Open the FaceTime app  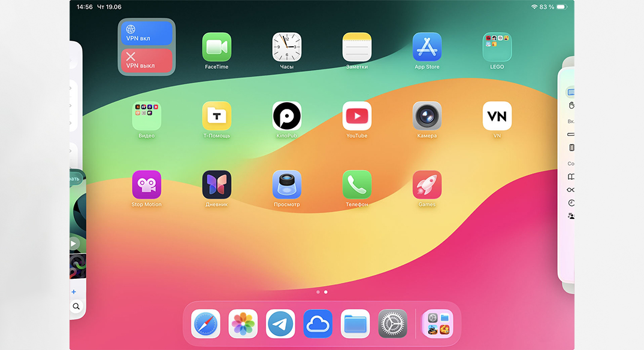point(216,47)
